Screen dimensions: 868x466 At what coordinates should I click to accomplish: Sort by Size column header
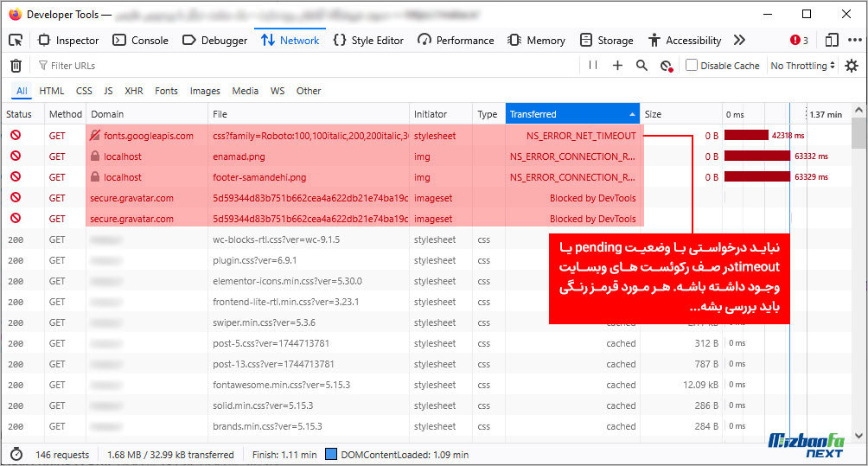coord(680,114)
